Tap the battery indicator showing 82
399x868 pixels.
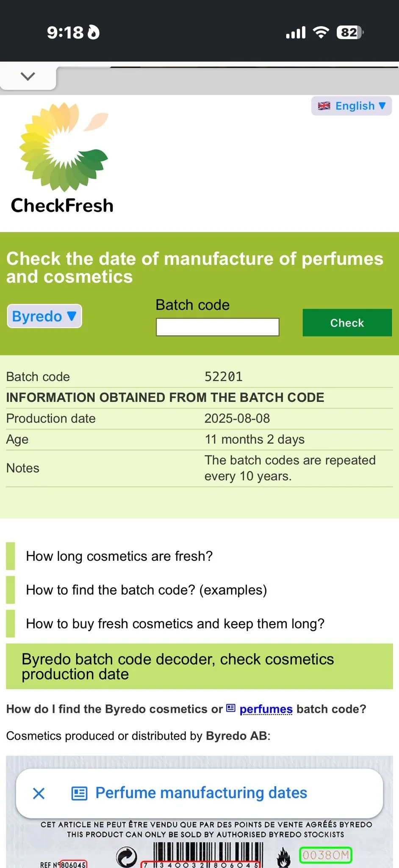pos(350,33)
